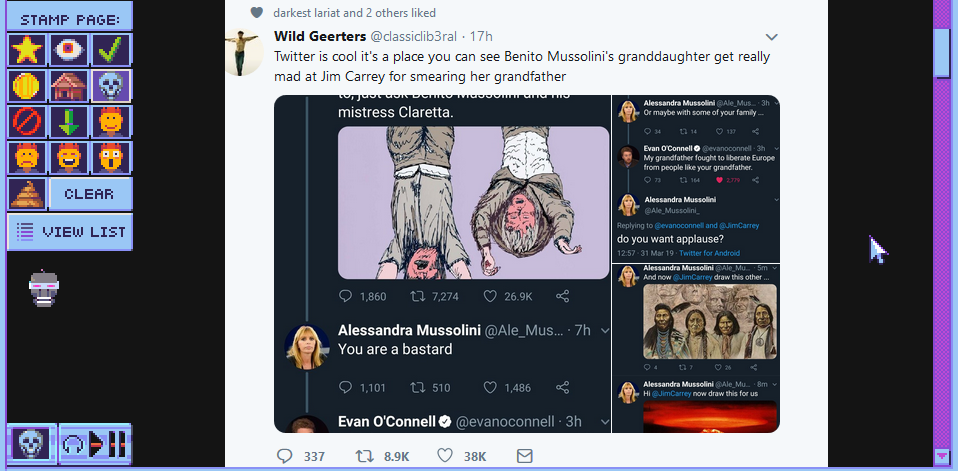This screenshot has width=958, height=471.
Task: Expand the tweet options chevron menu
Action: (771, 37)
